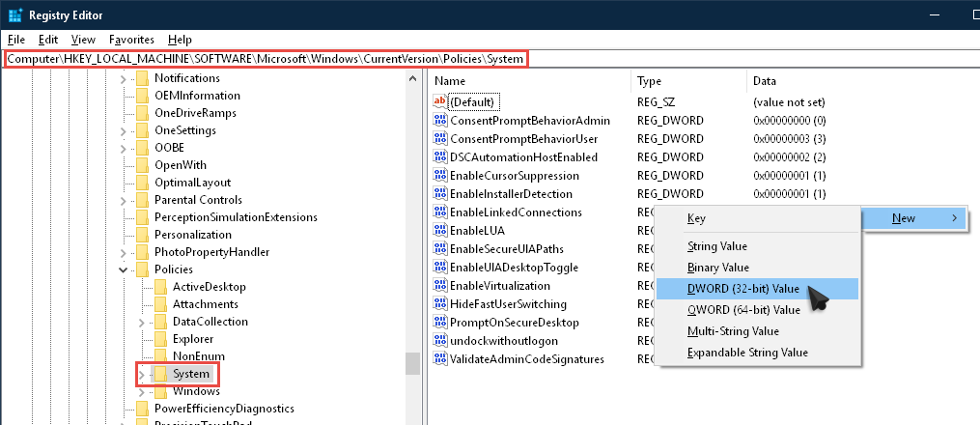Click the EnableInstallerDetection value icon
The image size is (980, 425).
440,194
